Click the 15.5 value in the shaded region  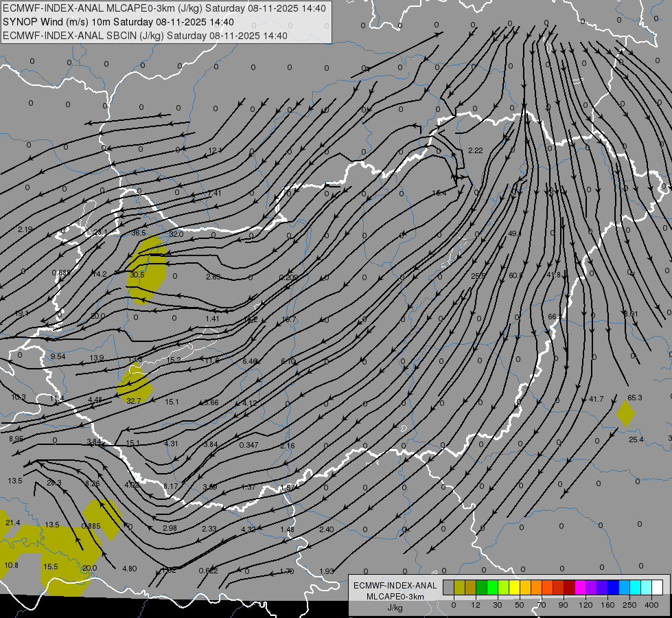pos(51,566)
